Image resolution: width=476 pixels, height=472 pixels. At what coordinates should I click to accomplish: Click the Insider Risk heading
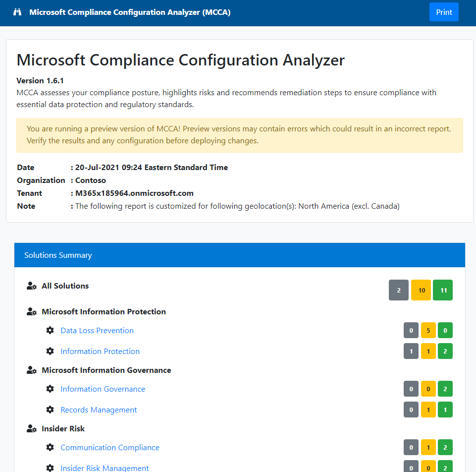click(x=63, y=428)
